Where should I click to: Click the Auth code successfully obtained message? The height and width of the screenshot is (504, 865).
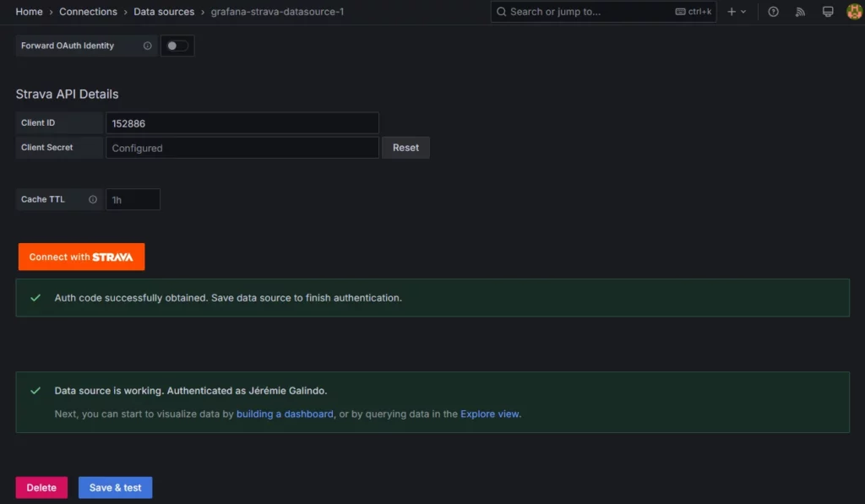point(228,298)
